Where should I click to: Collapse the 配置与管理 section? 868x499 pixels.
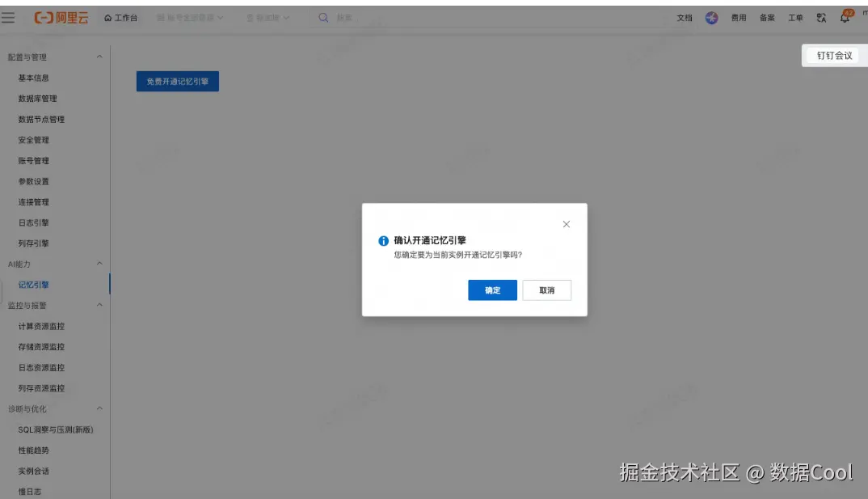[99, 57]
